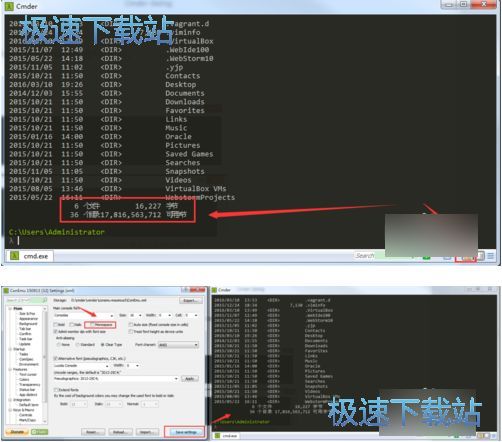Open Environment settings page
The width and height of the screenshot is (502, 442).
(x=29, y=364)
